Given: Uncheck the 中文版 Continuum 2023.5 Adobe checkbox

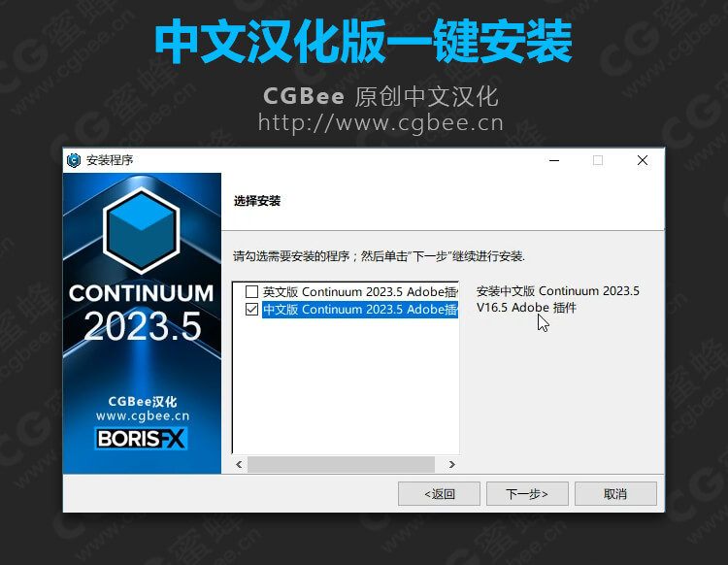Looking at the screenshot, I should coord(251,309).
